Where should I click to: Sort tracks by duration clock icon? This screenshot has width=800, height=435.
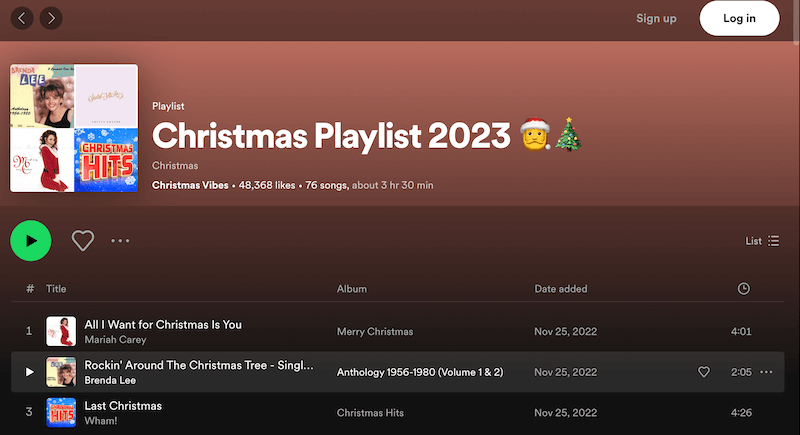[743, 289]
